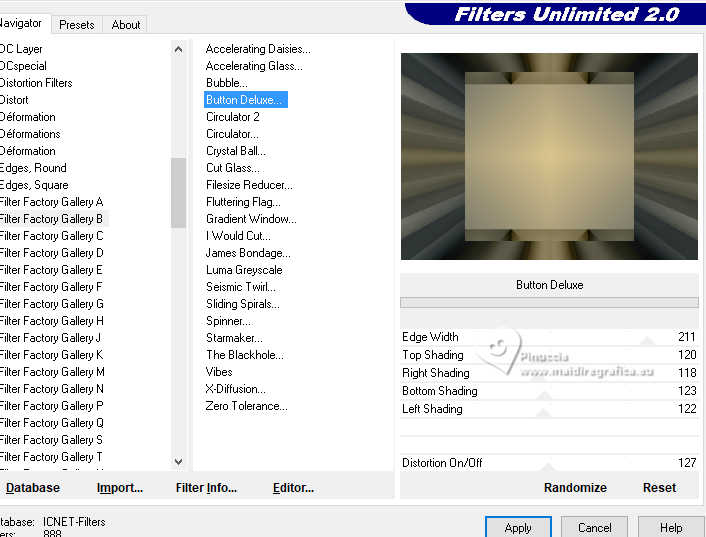The width and height of the screenshot is (706, 537).
Task: Choose the Circulator 2 filter
Action: (232, 117)
